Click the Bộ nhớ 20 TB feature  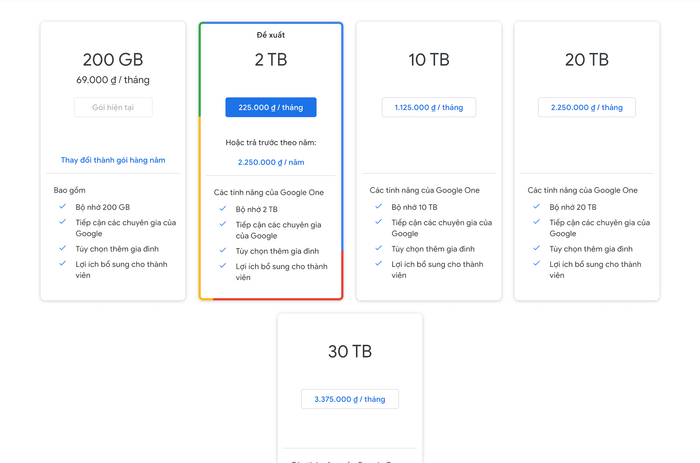[573, 207]
